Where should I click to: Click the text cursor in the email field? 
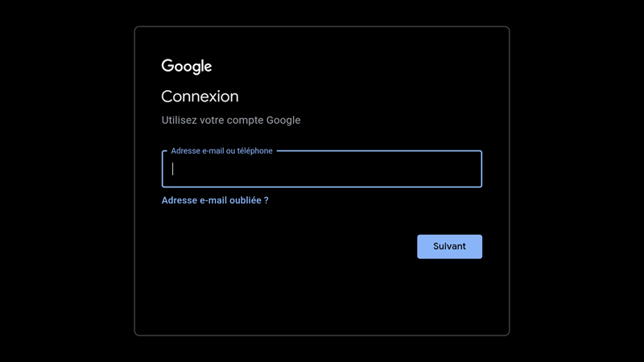(x=173, y=169)
